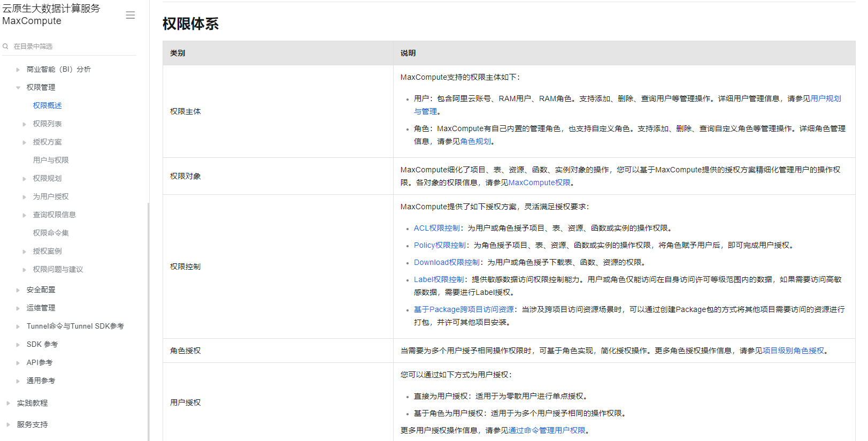Click the 权限主体 table cell
The height and width of the screenshot is (441, 868).
coord(278,111)
